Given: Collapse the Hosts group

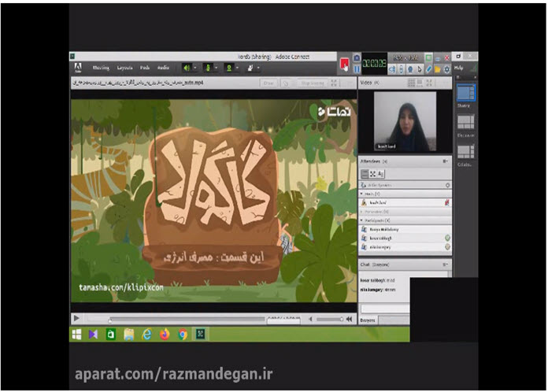Looking at the screenshot, I should 361,194.
